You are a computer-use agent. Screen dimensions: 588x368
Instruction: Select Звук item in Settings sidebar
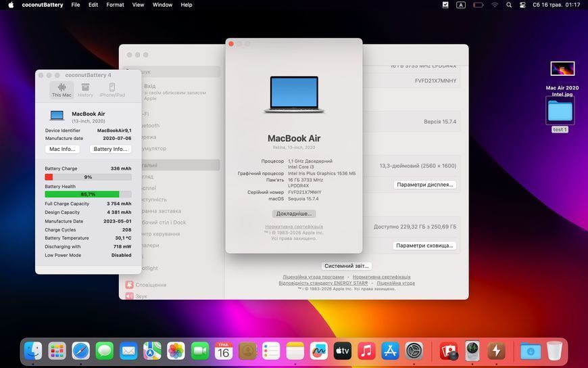137,296
